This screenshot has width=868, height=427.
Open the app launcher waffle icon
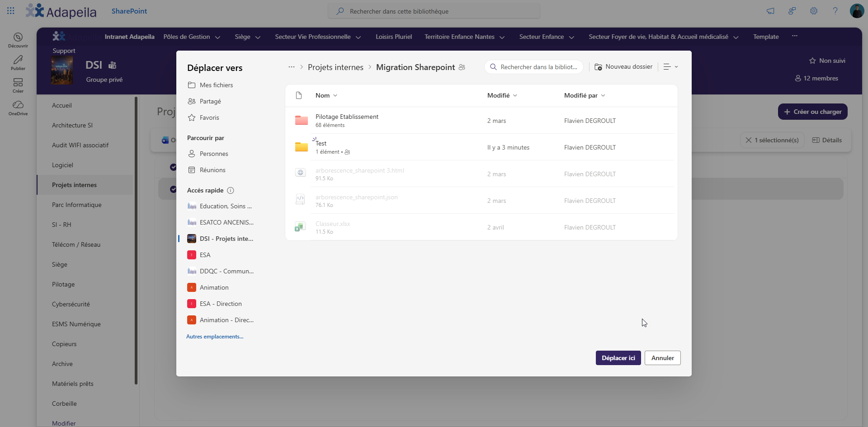coord(11,11)
